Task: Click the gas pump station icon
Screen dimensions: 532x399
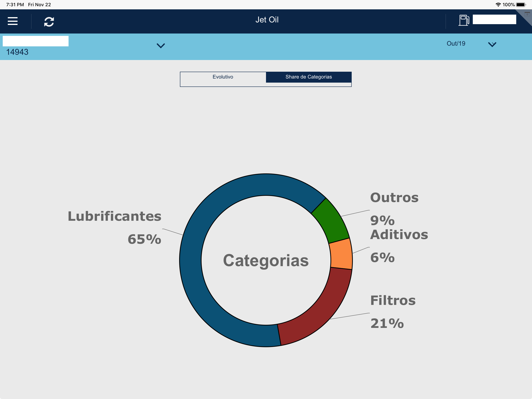Action: (463, 20)
